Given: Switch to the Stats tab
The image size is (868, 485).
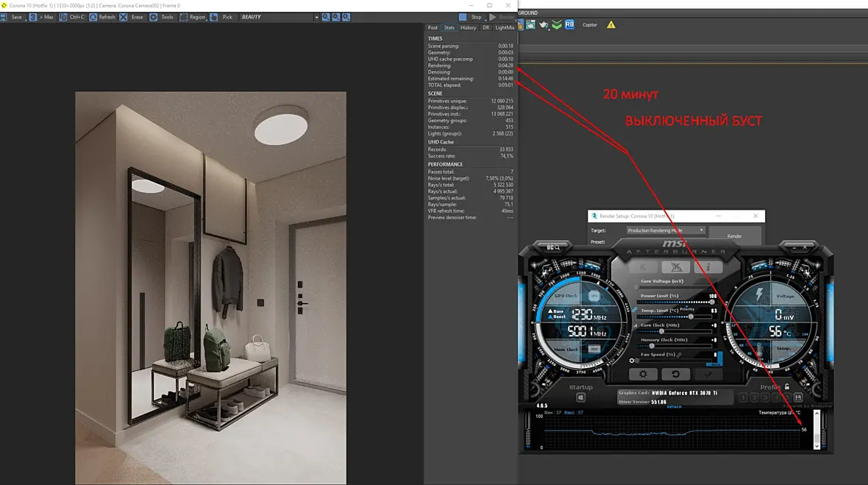Looking at the screenshot, I should tap(449, 28).
